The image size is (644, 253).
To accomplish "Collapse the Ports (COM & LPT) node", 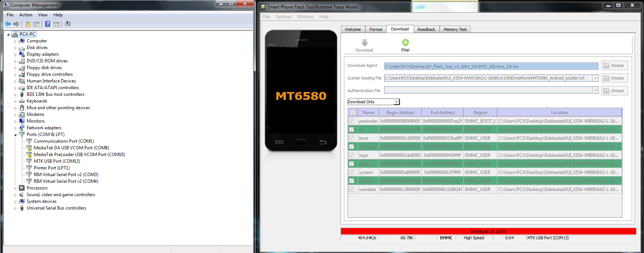I will point(16,135).
